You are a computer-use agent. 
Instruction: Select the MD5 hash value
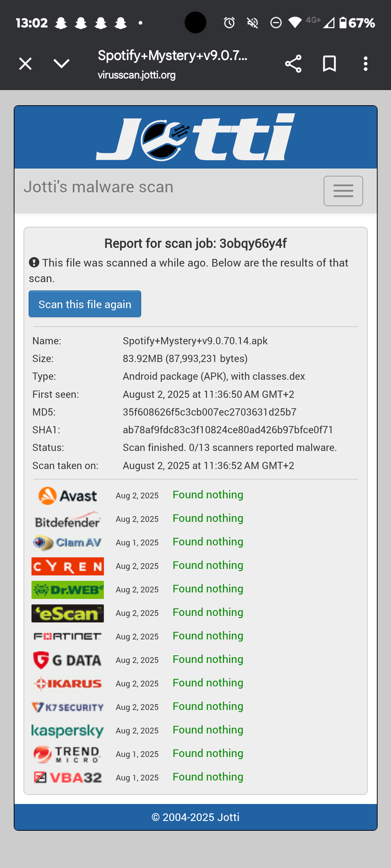coord(210,412)
